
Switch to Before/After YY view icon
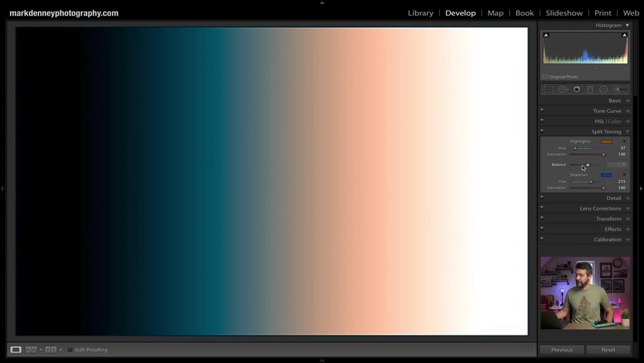[50, 350]
